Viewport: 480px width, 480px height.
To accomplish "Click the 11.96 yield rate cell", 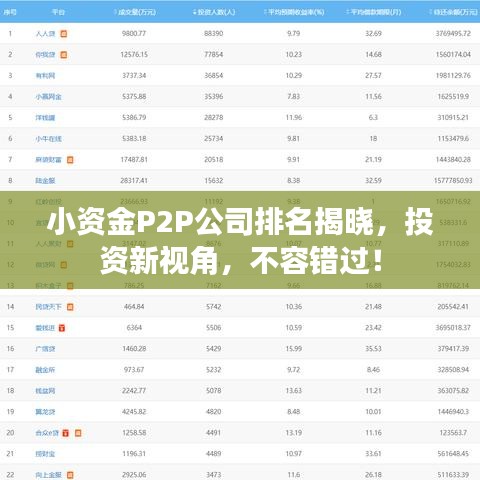I will (x=294, y=117).
